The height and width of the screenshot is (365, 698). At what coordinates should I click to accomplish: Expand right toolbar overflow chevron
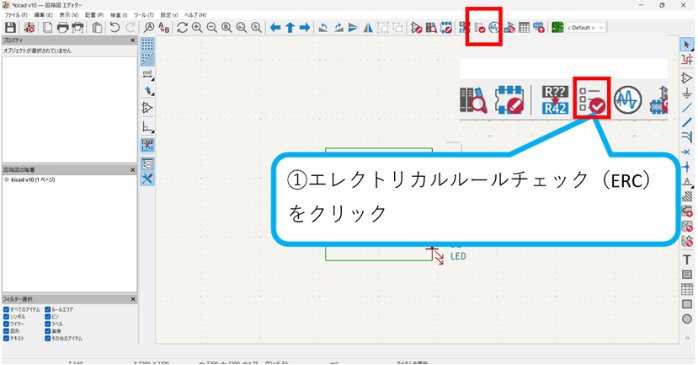(687, 337)
